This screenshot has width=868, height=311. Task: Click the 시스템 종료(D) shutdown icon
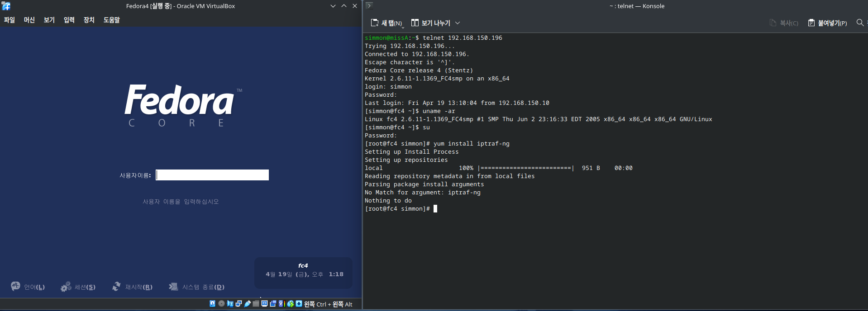click(173, 287)
